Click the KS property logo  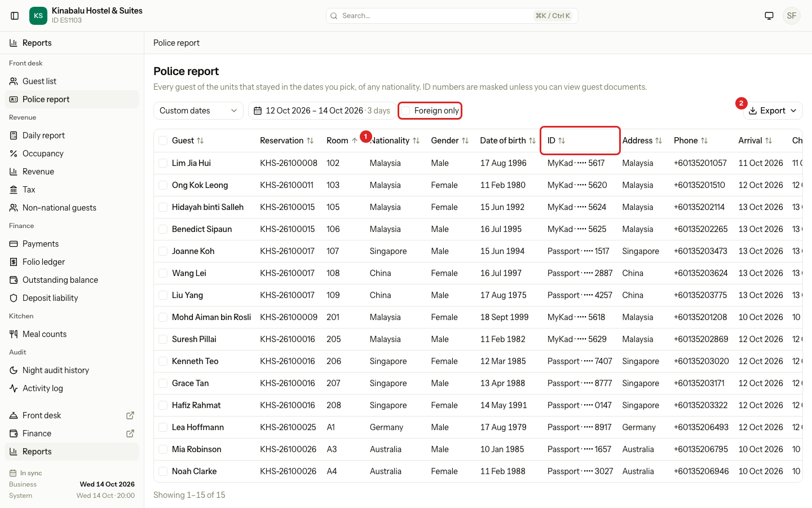pos(38,16)
